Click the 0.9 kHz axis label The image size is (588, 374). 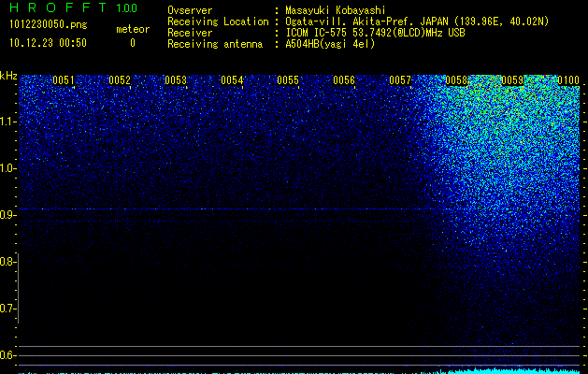[x=7, y=215]
